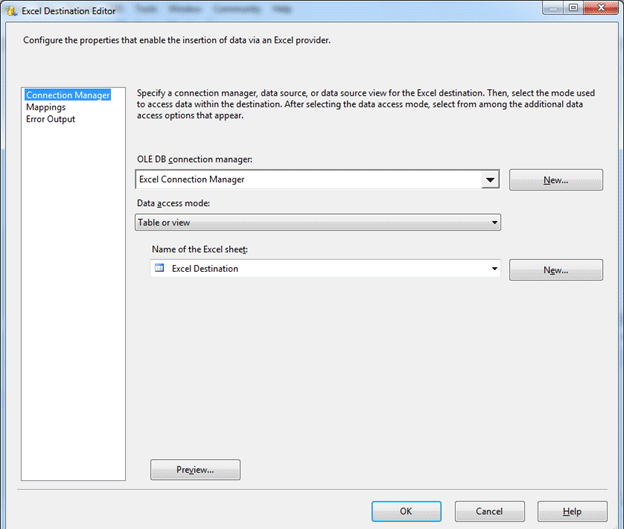Close the dialog using the title bar X
Screen dimensions: 624x529
(x=601, y=8)
